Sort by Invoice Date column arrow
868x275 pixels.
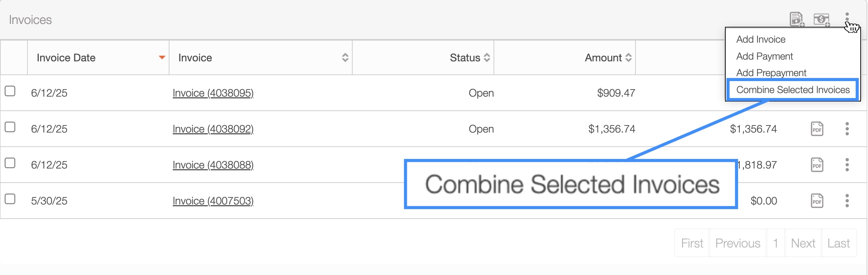click(162, 57)
